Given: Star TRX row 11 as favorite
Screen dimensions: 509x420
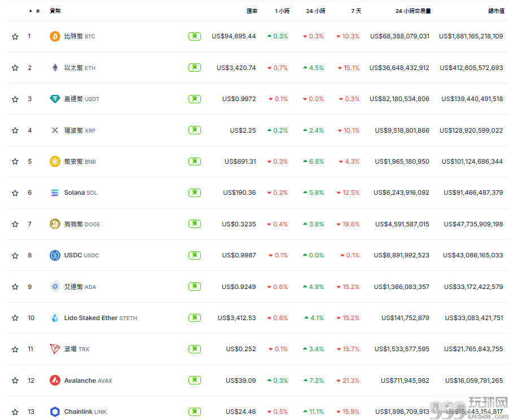Looking at the screenshot, I should [15, 349].
